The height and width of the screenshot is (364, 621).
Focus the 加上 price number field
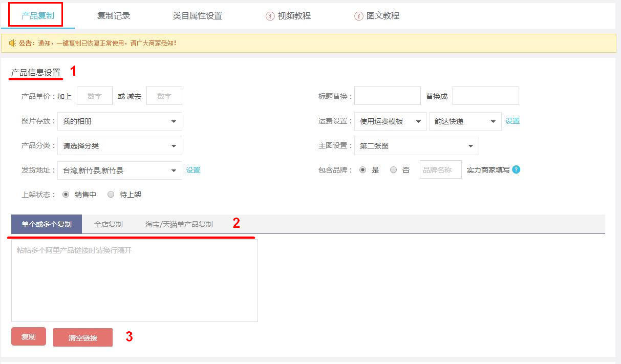pos(95,96)
